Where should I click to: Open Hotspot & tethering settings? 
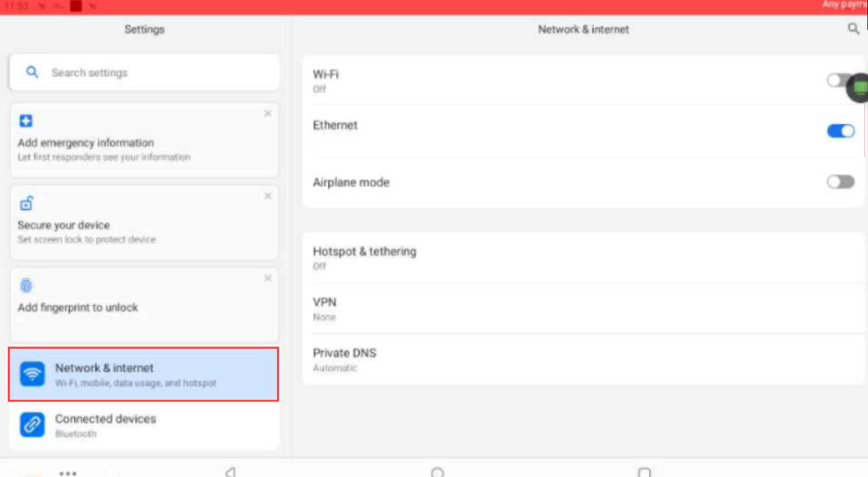tap(583, 258)
